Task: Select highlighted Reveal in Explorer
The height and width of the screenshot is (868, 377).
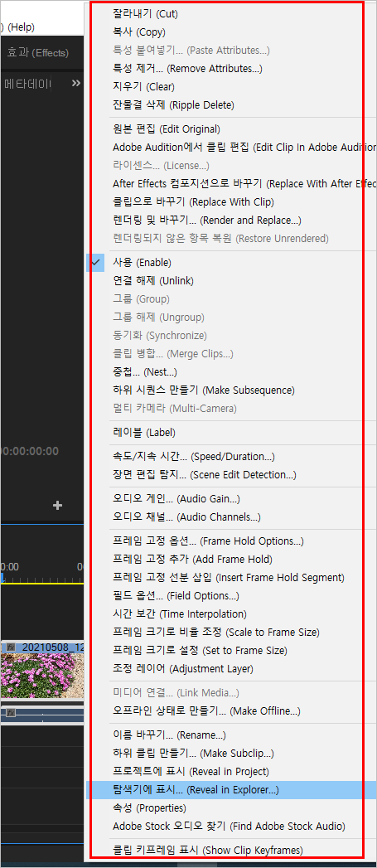Action: [x=231, y=790]
